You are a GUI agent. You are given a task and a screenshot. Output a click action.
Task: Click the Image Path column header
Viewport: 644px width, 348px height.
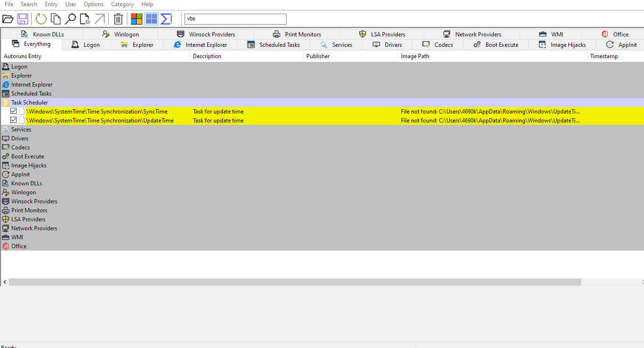pos(493,56)
